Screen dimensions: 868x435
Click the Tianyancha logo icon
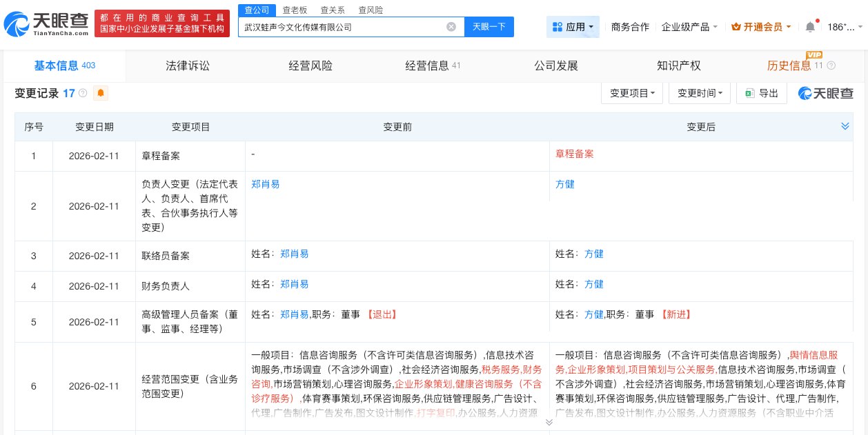pos(15,23)
